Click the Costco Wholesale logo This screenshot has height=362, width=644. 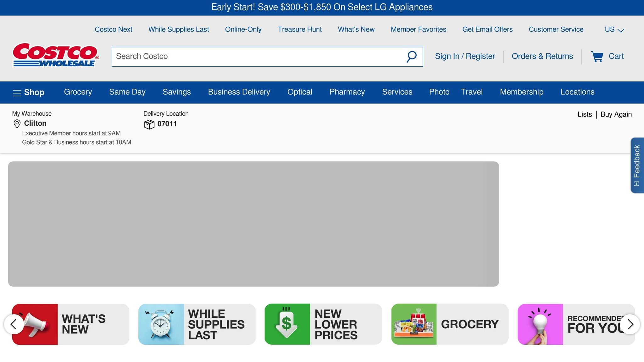[x=56, y=55]
